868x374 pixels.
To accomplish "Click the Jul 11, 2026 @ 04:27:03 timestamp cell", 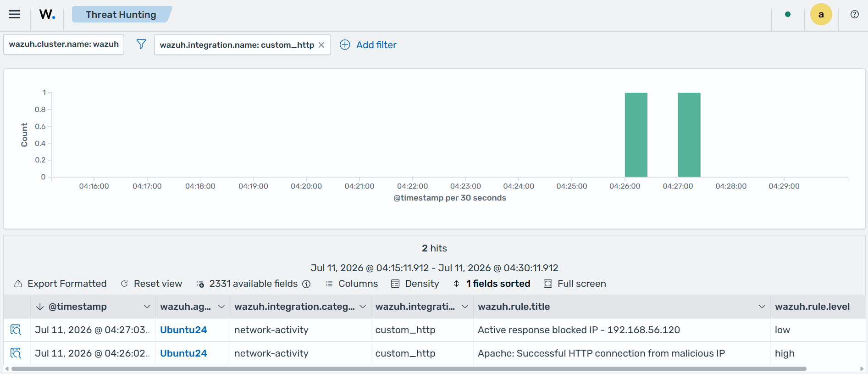I will pyautogui.click(x=93, y=330).
